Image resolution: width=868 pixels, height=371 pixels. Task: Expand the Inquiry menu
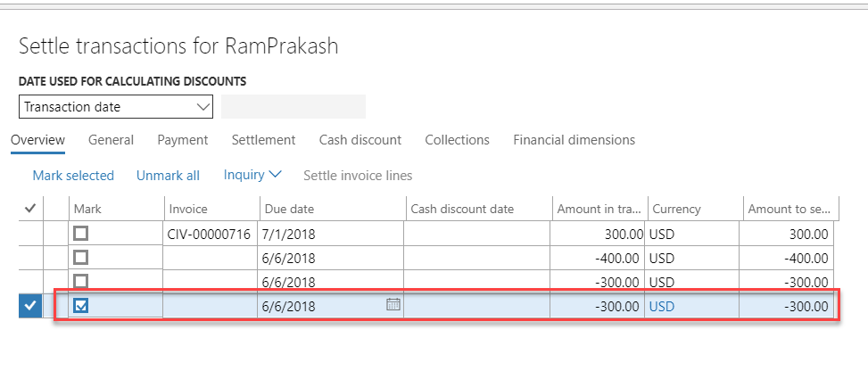click(252, 175)
